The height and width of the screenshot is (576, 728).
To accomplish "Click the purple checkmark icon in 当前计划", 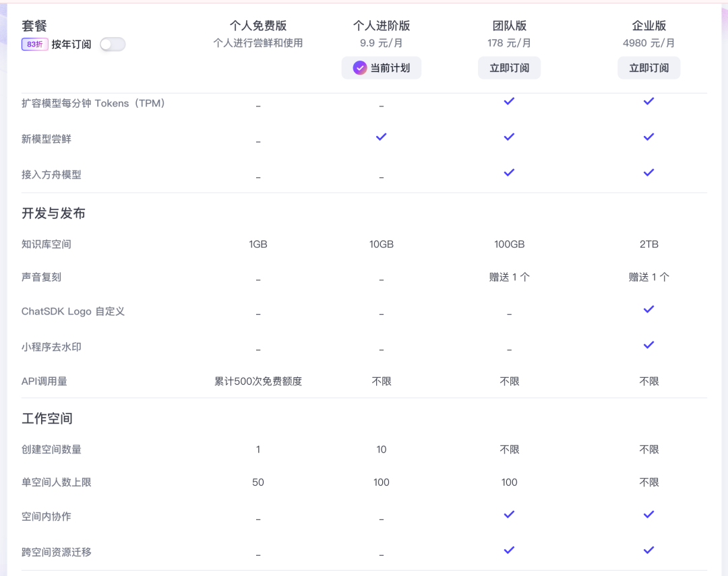I will click(x=360, y=68).
